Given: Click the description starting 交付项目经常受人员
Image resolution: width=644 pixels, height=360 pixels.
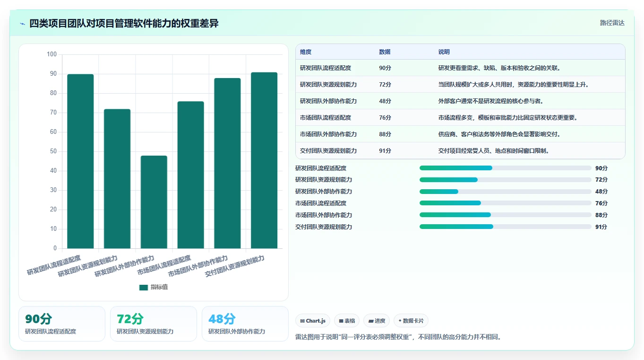Looking at the screenshot, I should 494,151.
